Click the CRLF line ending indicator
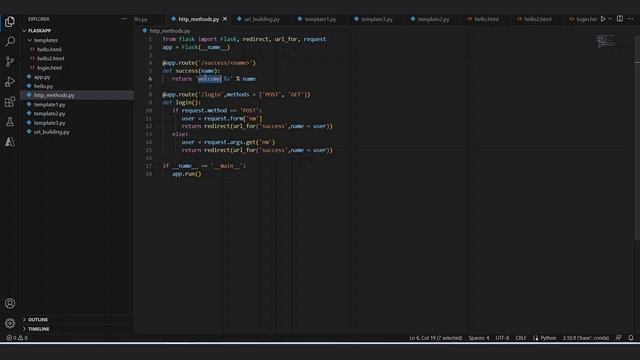Screen dimensions: 640x360 click(x=520, y=338)
